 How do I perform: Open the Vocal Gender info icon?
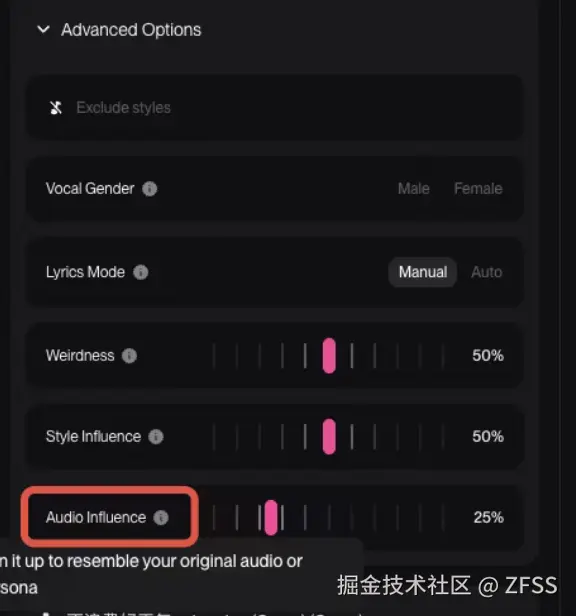[x=149, y=189]
